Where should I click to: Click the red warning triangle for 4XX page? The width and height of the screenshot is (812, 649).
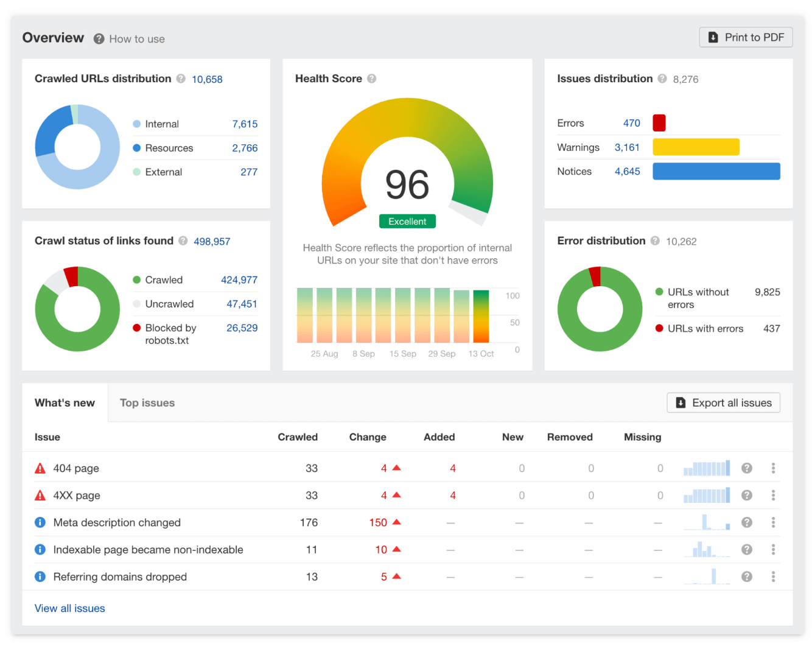click(40, 496)
